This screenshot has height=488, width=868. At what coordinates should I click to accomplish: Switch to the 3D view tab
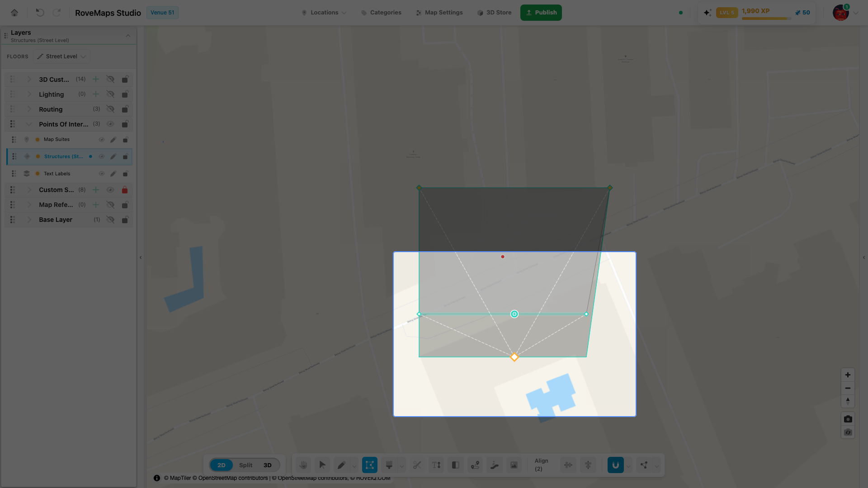[x=268, y=465]
